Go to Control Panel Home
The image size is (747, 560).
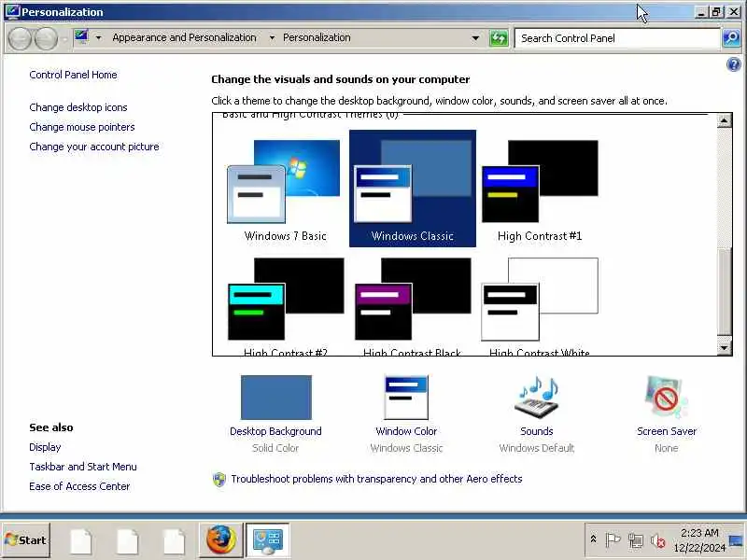click(73, 75)
